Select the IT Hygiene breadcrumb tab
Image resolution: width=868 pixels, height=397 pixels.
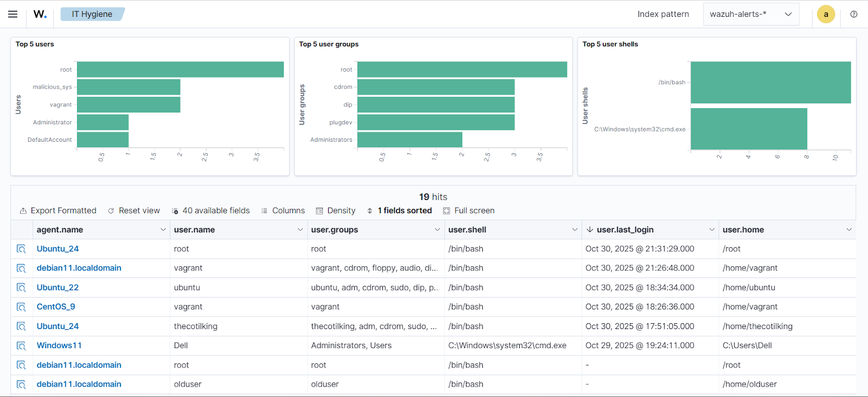coord(92,14)
